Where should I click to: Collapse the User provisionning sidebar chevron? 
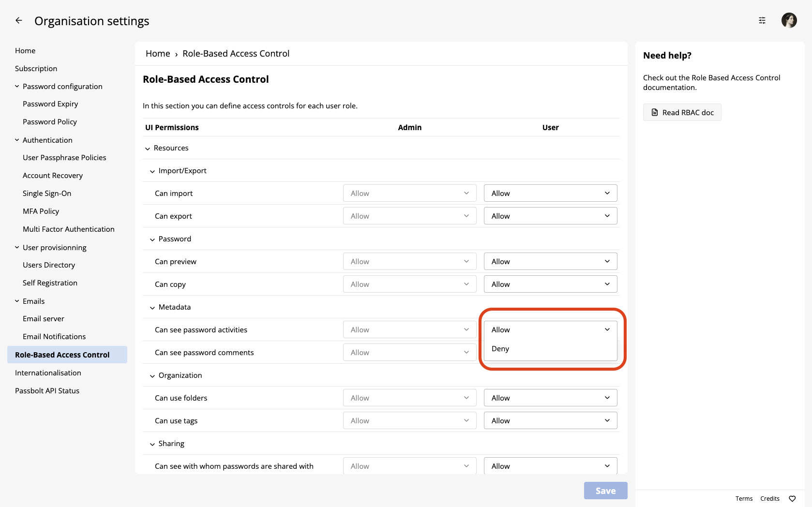[17, 248]
